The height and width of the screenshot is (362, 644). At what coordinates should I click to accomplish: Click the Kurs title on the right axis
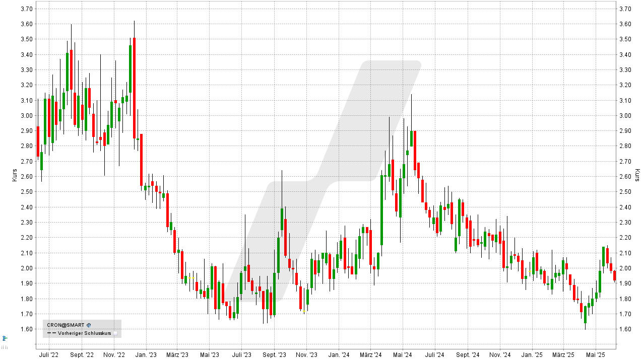coord(637,175)
